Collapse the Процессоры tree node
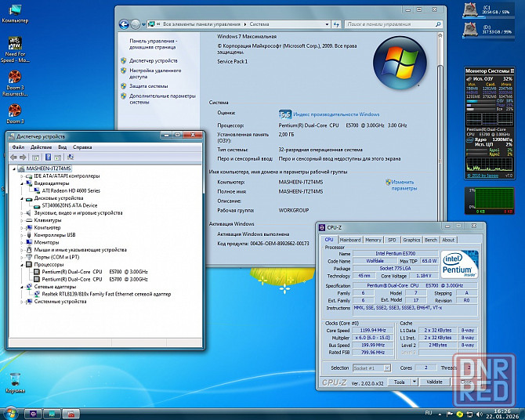The image size is (525, 420). tap(23, 264)
